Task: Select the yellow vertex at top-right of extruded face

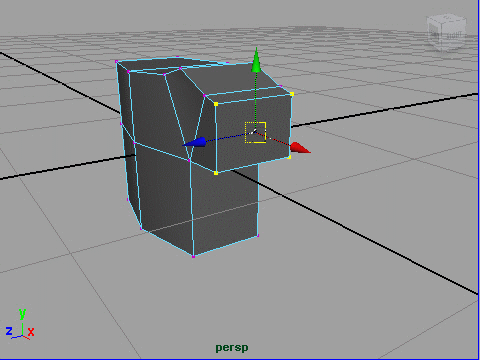Action: pyautogui.click(x=292, y=94)
